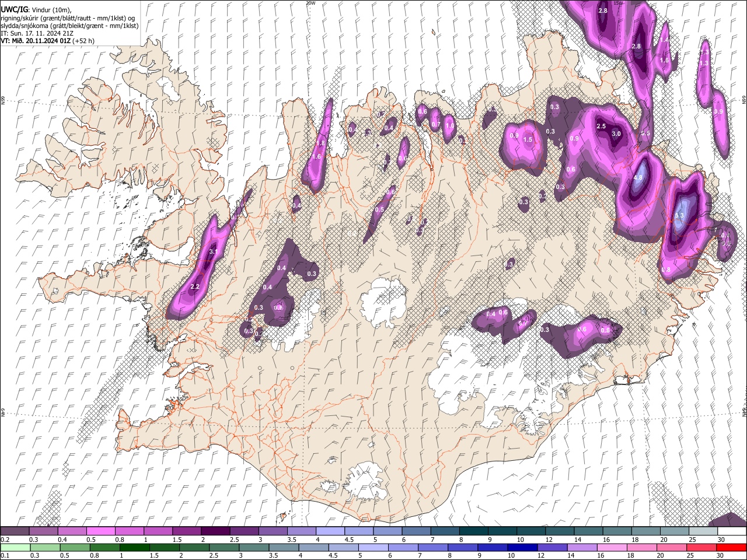Click the UWC/IG title in header

click(x=14, y=9)
